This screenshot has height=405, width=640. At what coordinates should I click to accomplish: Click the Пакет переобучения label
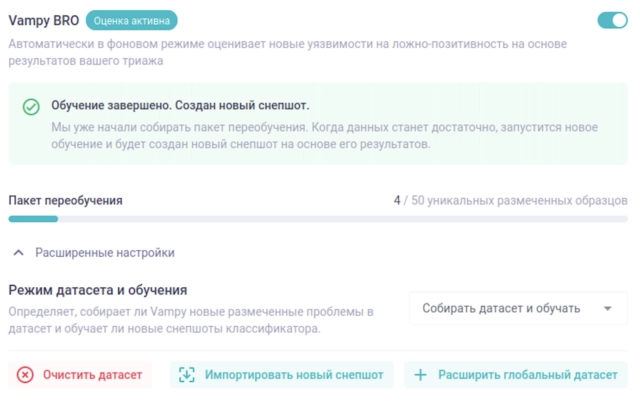(65, 200)
